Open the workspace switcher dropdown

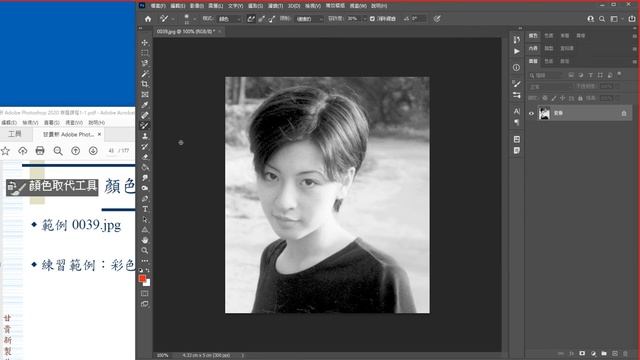coord(616,19)
